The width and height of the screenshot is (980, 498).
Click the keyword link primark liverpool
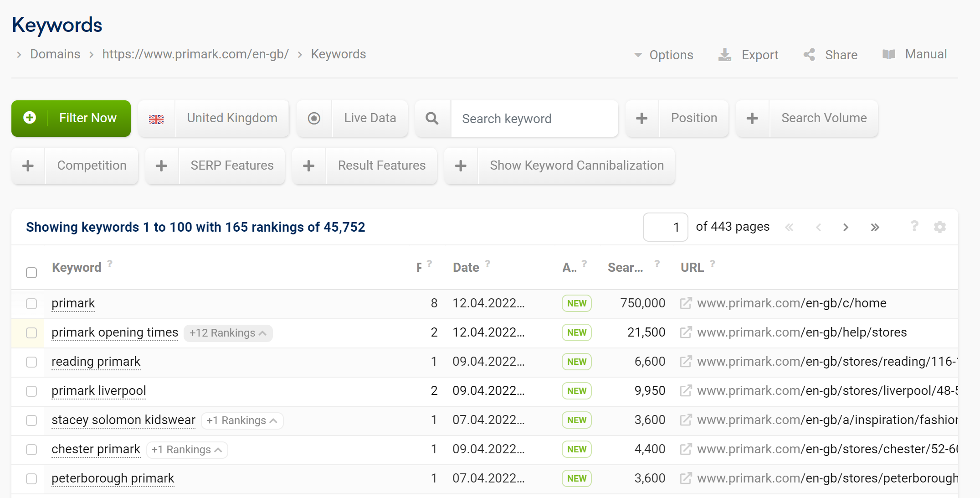pyautogui.click(x=99, y=391)
